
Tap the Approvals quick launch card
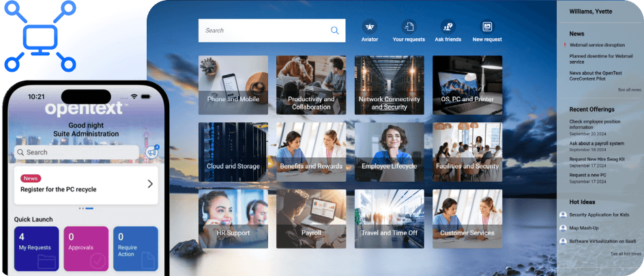point(86,249)
